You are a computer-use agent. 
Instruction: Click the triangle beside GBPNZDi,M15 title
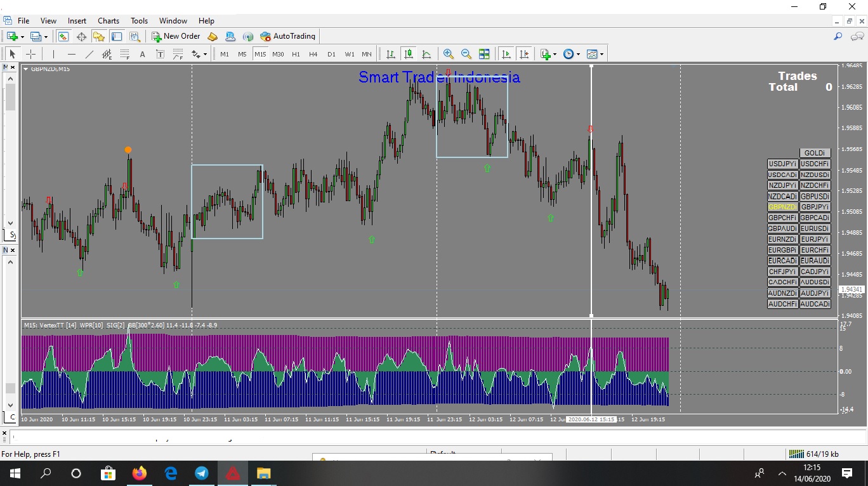click(x=26, y=69)
